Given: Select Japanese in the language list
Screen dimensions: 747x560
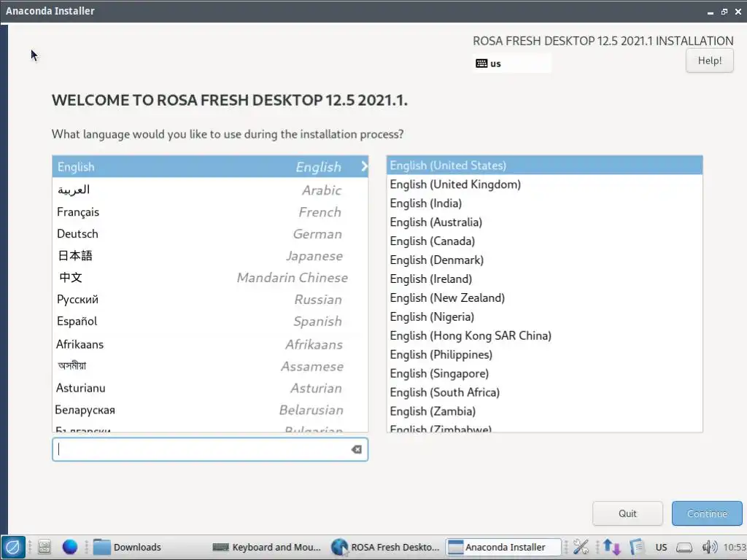Looking at the screenshot, I should coord(210,256).
